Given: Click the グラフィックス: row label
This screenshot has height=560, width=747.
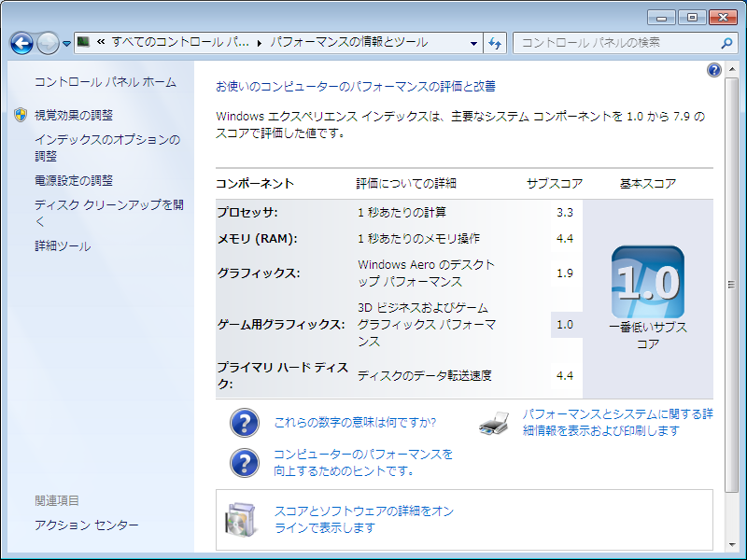Looking at the screenshot, I should tap(259, 273).
